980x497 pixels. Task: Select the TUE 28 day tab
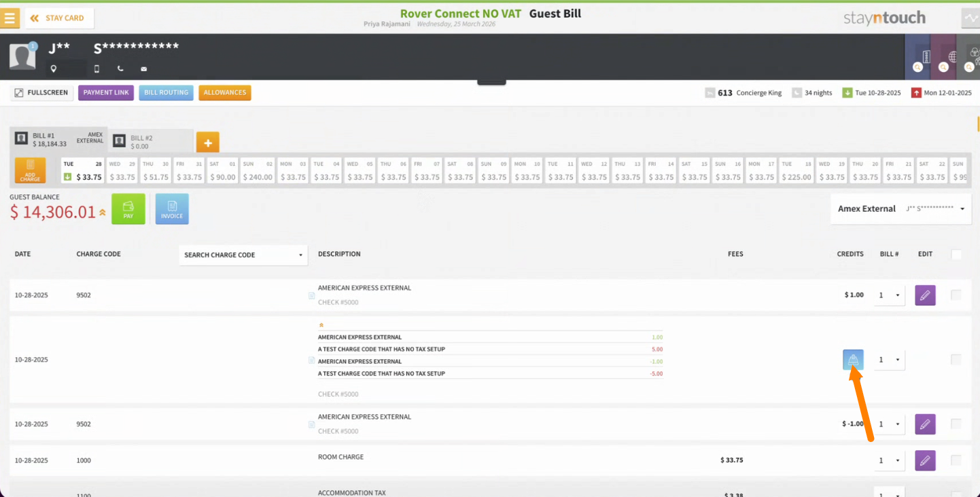pyautogui.click(x=82, y=170)
